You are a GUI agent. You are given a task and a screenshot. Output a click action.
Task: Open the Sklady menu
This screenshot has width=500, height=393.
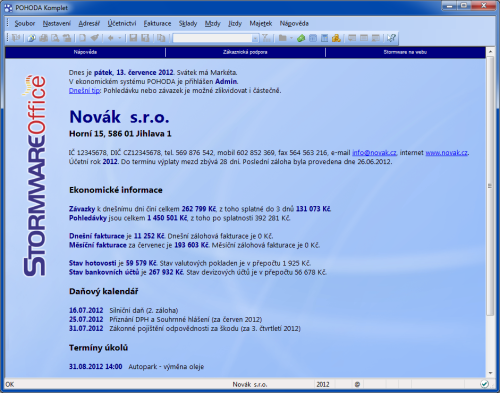(x=188, y=23)
